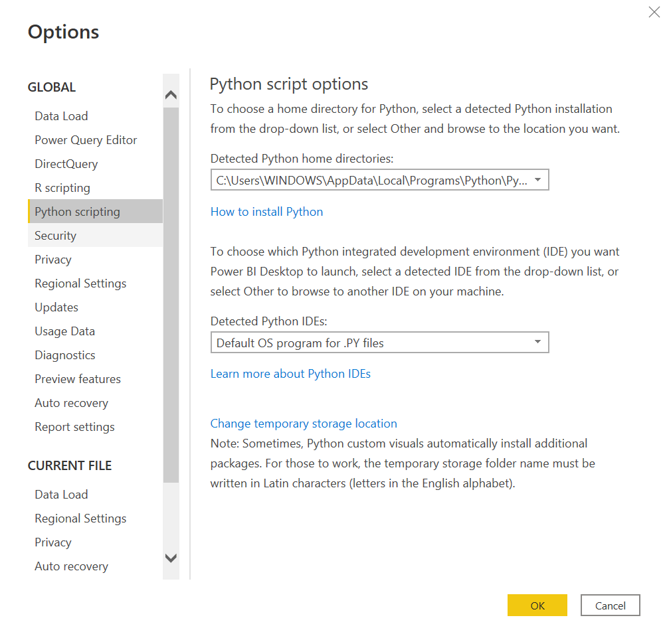The width and height of the screenshot is (669, 644).
Task: Confirm settings with the OK button
Action: click(x=537, y=605)
